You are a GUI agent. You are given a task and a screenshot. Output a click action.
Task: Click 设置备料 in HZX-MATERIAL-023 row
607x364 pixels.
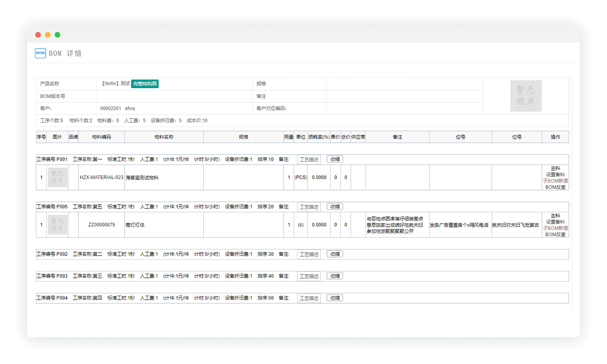(x=555, y=175)
